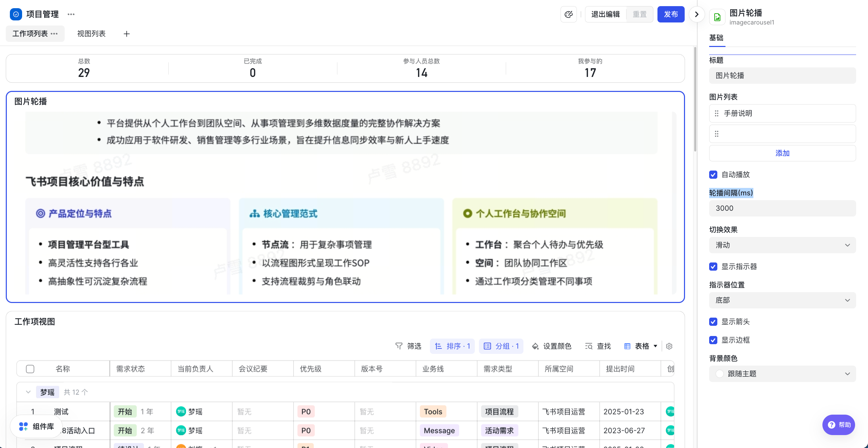868x448 pixels.
Task: Open the 设置颜色 color settings
Action: pyautogui.click(x=551, y=346)
